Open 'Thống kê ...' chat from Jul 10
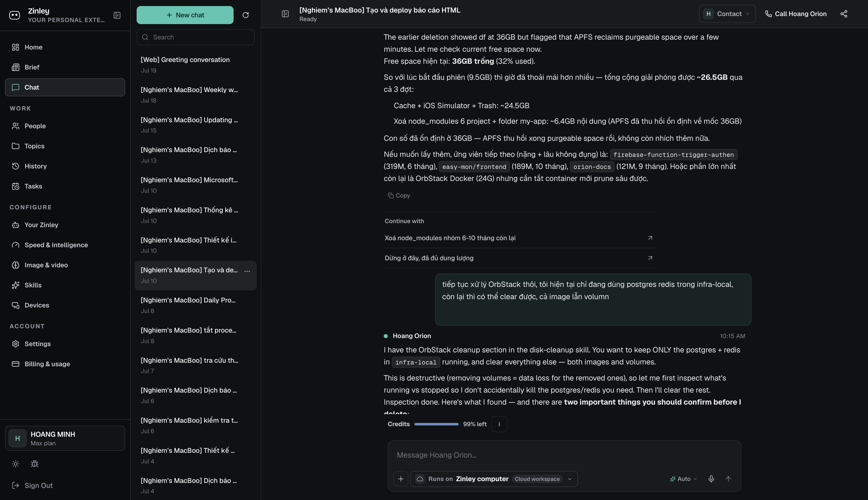The image size is (868, 500). pos(195,215)
